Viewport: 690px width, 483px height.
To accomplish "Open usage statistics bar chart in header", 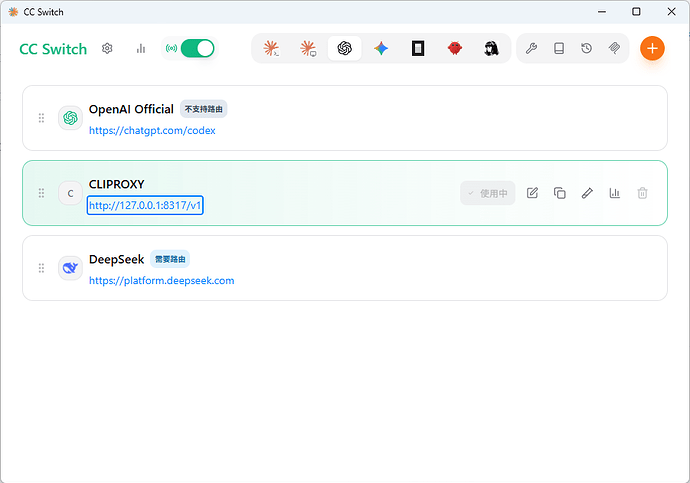I will 141,48.
